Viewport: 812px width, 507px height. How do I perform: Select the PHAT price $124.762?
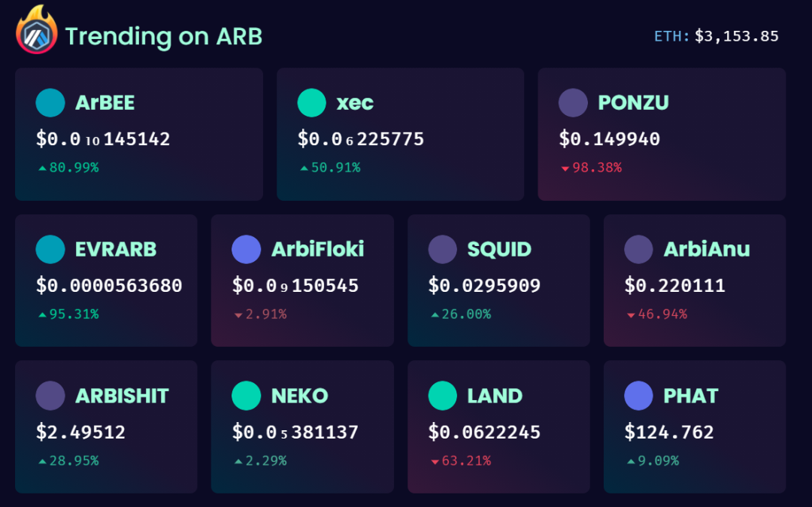click(669, 432)
